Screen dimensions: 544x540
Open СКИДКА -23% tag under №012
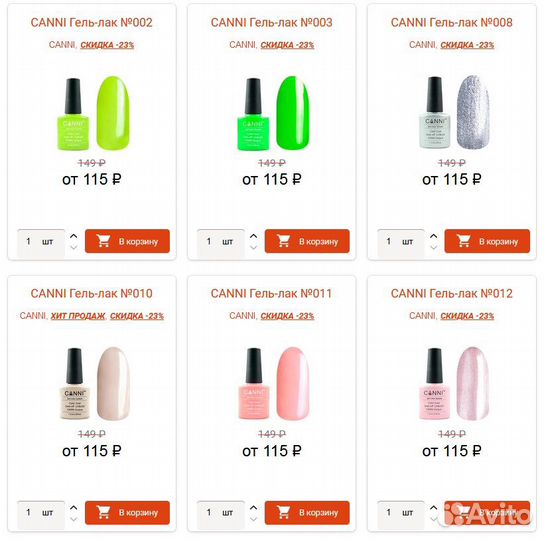click(467, 316)
